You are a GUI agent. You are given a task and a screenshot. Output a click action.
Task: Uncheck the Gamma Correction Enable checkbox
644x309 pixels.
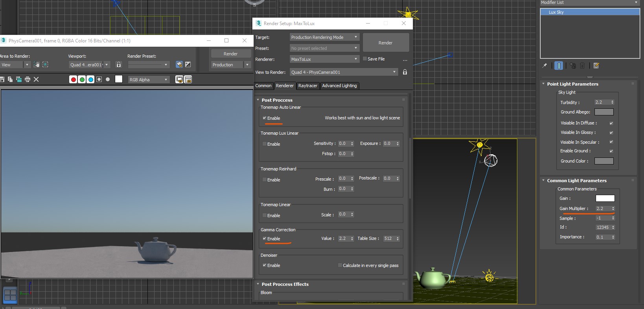pyautogui.click(x=265, y=239)
